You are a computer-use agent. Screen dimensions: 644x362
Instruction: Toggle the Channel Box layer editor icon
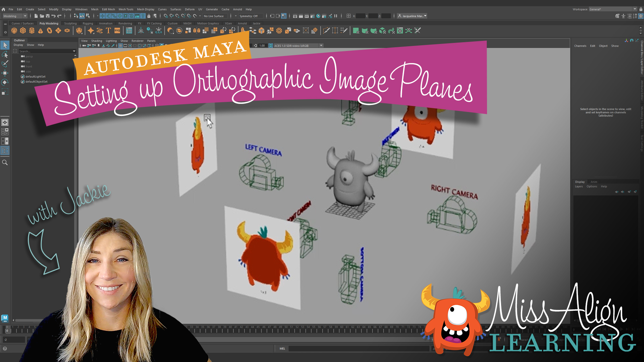(x=641, y=16)
